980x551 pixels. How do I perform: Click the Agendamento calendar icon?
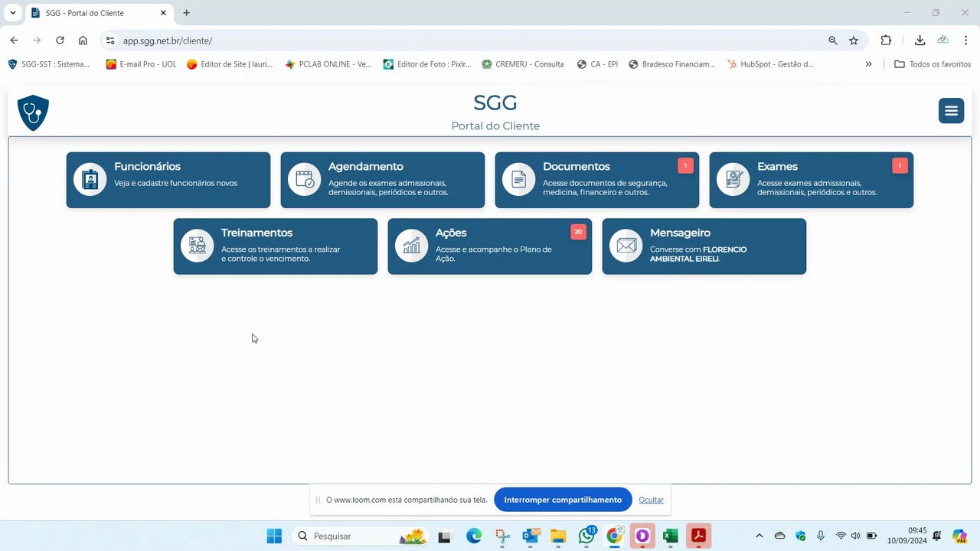coord(305,180)
